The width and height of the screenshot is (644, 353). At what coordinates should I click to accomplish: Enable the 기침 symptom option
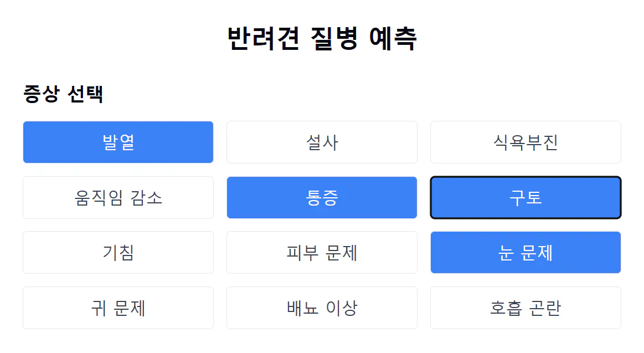click(x=118, y=253)
